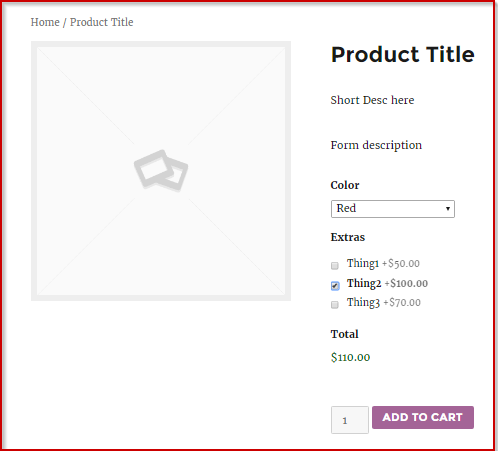
Task: Uncheck the Thing2 extra checkbox
Action: [335, 286]
